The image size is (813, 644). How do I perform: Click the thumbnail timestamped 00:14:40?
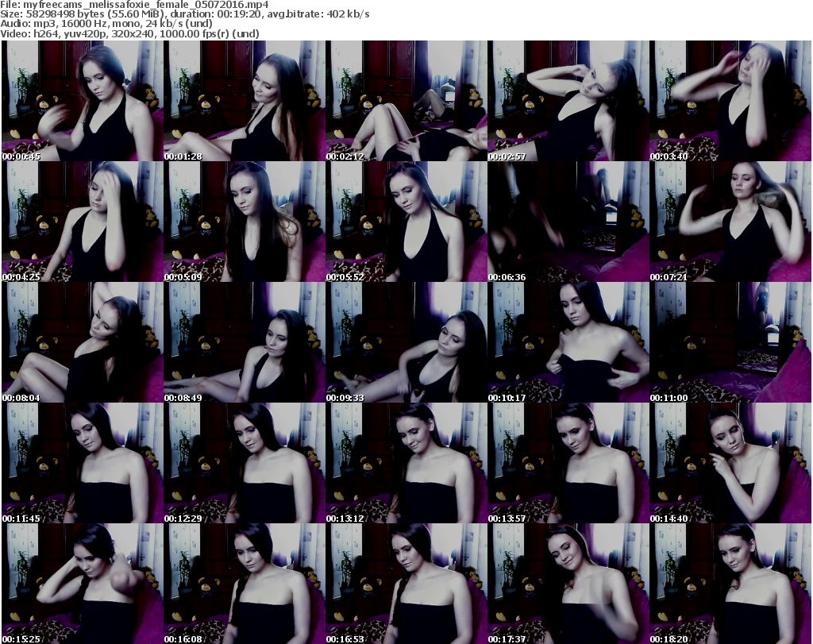click(730, 463)
